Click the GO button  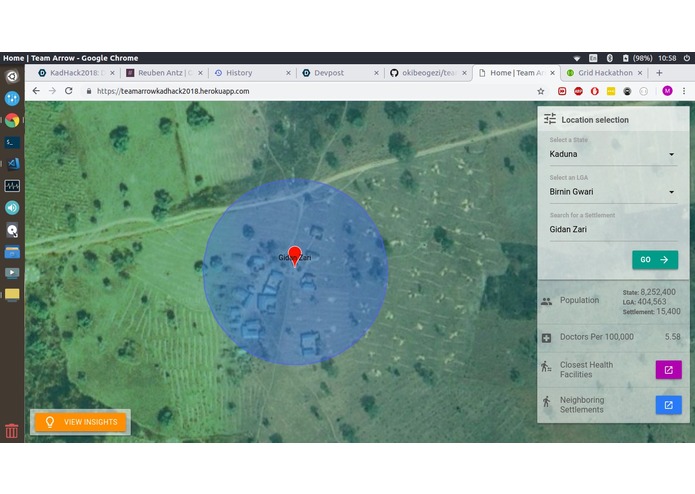tap(655, 260)
